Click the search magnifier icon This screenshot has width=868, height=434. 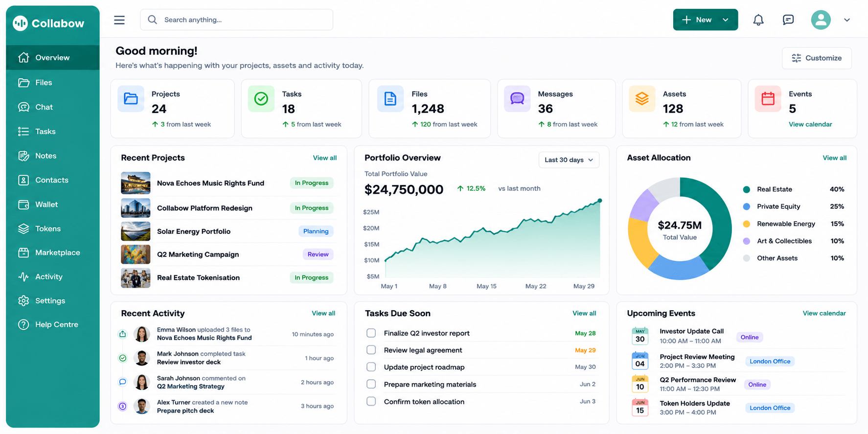153,20
